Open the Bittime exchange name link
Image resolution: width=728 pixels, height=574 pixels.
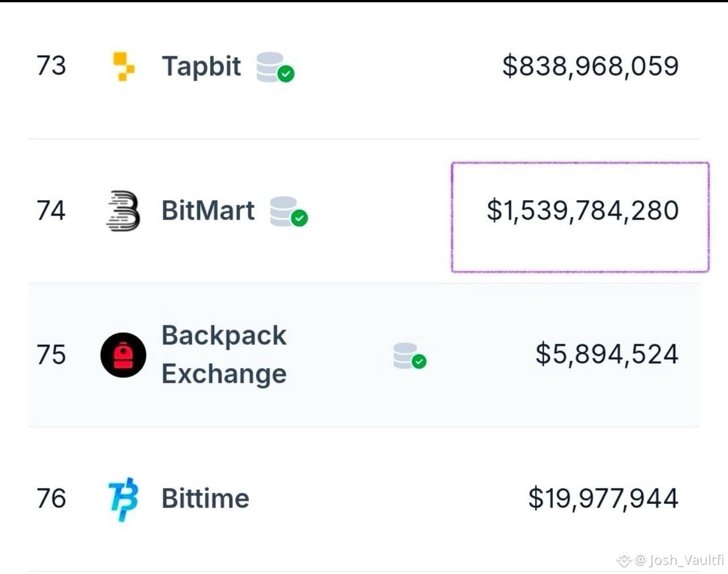(205, 499)
